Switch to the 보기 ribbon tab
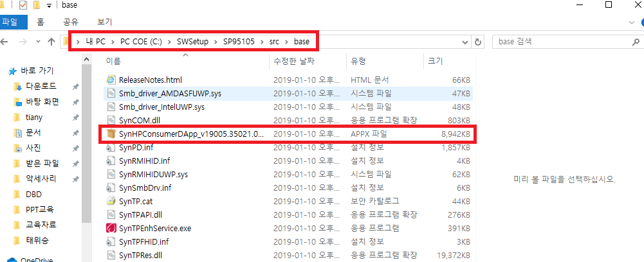 coord(104,22)
